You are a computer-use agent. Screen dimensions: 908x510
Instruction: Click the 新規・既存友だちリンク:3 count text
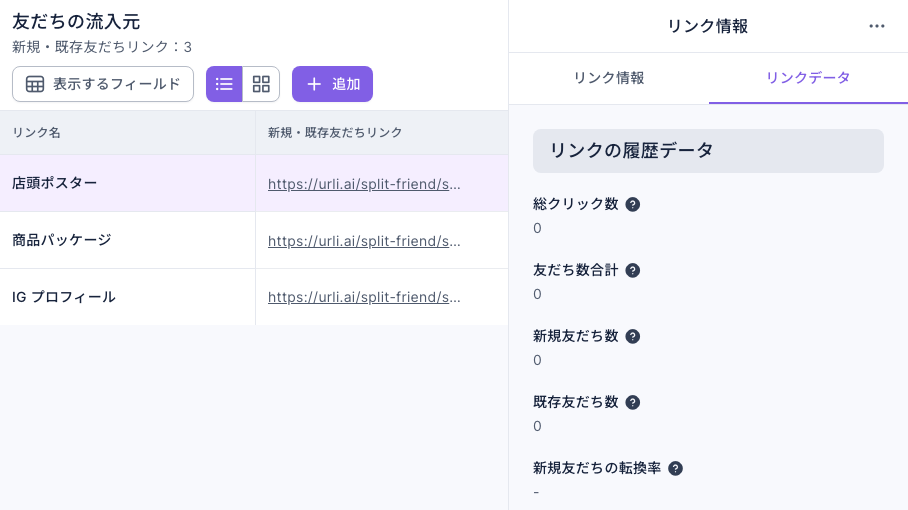tap(102, 47)
